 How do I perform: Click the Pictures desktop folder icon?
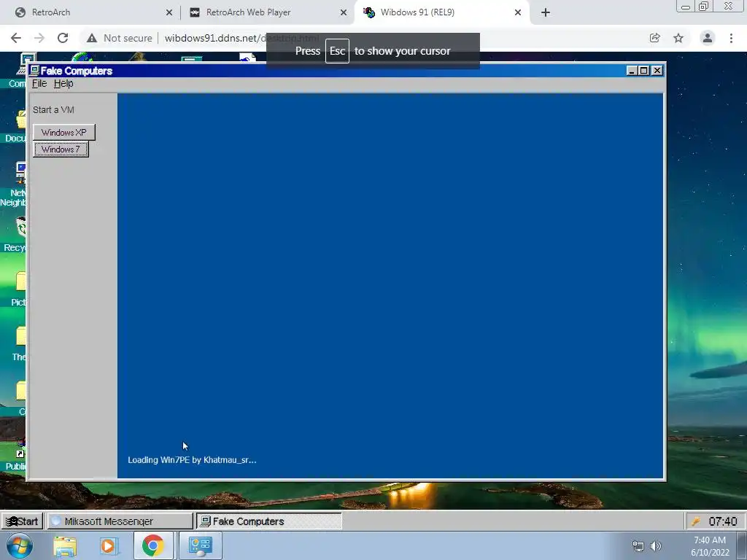point(20,281)
